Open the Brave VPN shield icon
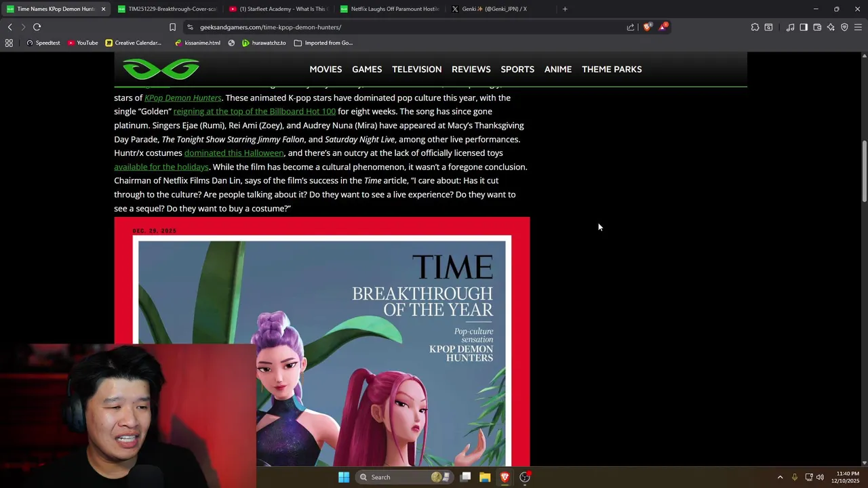868x488 pixels. tap(844, 27)
